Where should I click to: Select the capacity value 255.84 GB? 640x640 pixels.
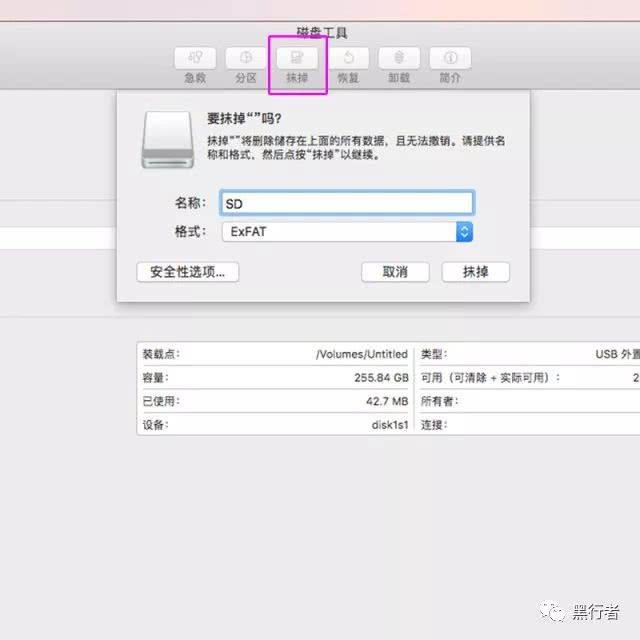click(x=381, y=378)
